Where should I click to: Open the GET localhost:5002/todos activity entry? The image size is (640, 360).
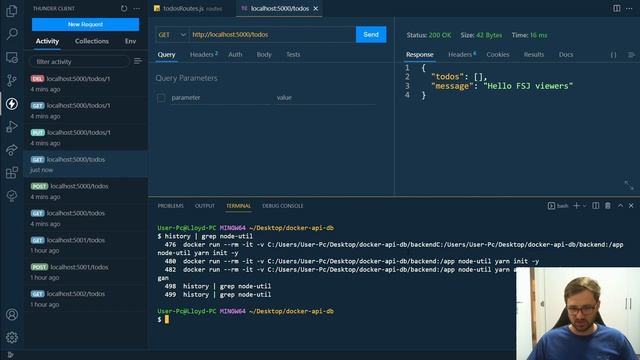86,299
